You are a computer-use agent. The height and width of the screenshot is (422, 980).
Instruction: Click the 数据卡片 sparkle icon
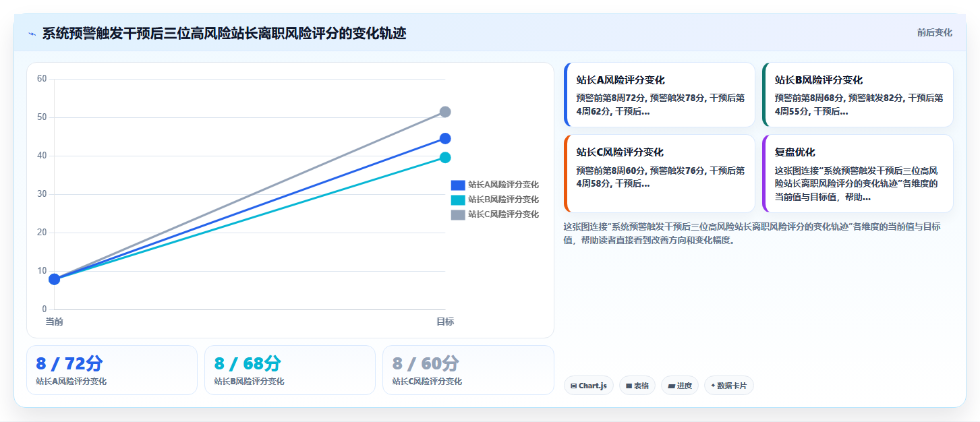point(713,386)
